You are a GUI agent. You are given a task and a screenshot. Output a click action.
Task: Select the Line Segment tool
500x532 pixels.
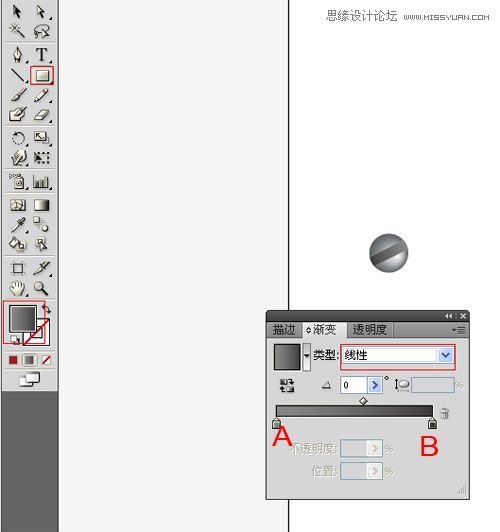[18, 75]
